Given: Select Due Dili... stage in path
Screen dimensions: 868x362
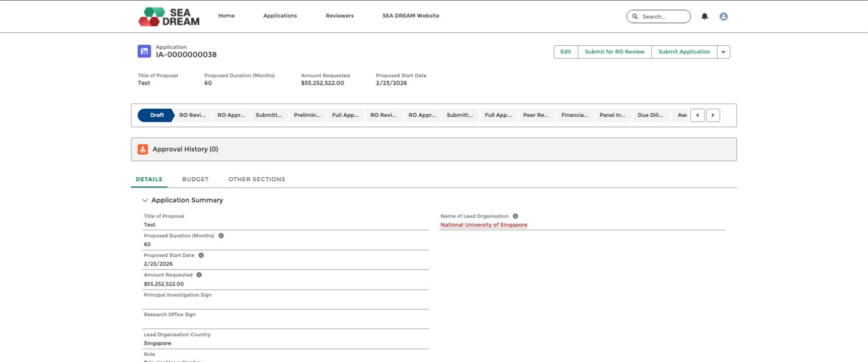Looking at the screenshot, I should click(650, 115).
